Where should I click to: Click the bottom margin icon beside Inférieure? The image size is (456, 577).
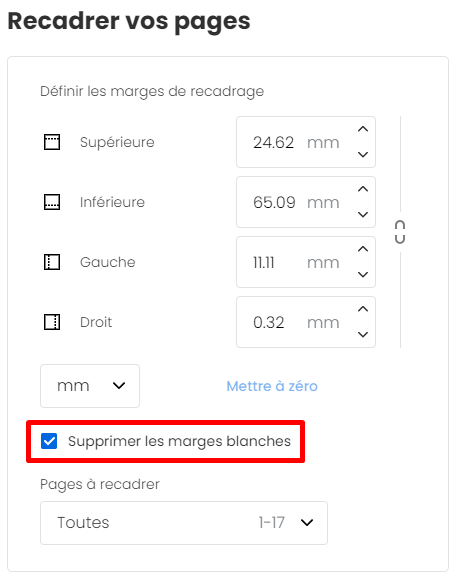coord(52,202)
